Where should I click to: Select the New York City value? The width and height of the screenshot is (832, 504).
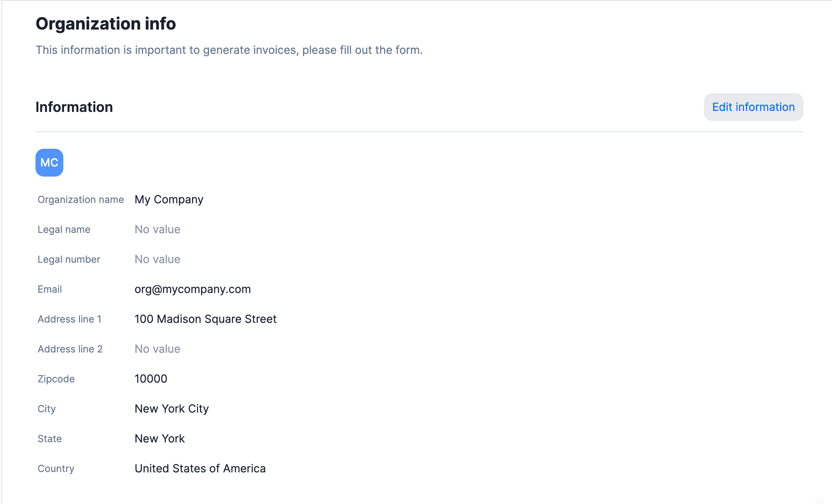172,409
